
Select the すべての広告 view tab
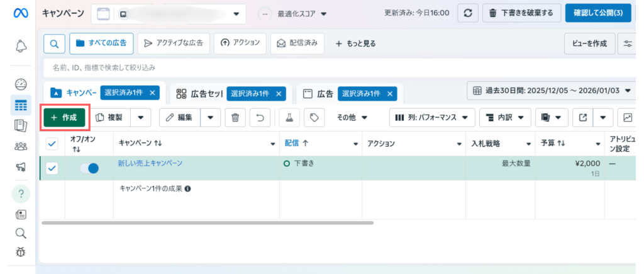tap(101, 43)
